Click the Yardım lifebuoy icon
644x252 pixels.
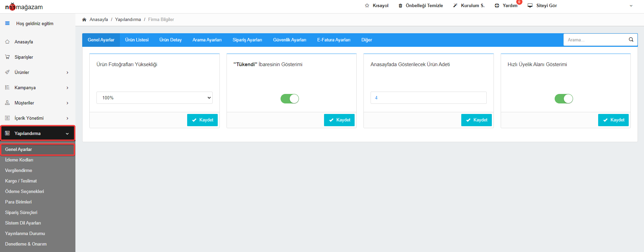tap(497, 5)
